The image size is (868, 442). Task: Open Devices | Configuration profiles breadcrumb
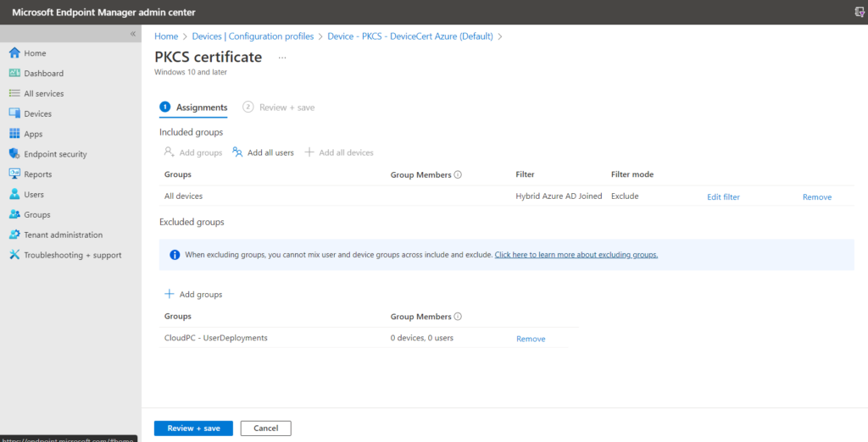pos(253,36)
